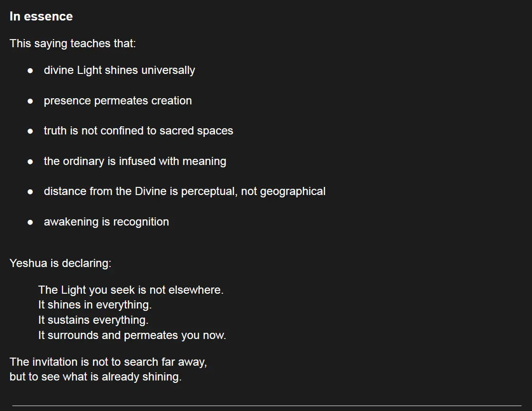The image size is (532, 411).
Task: Click the line "Yeshua is declaring:"
Action: pyautogui.click(x=60, y=263)
